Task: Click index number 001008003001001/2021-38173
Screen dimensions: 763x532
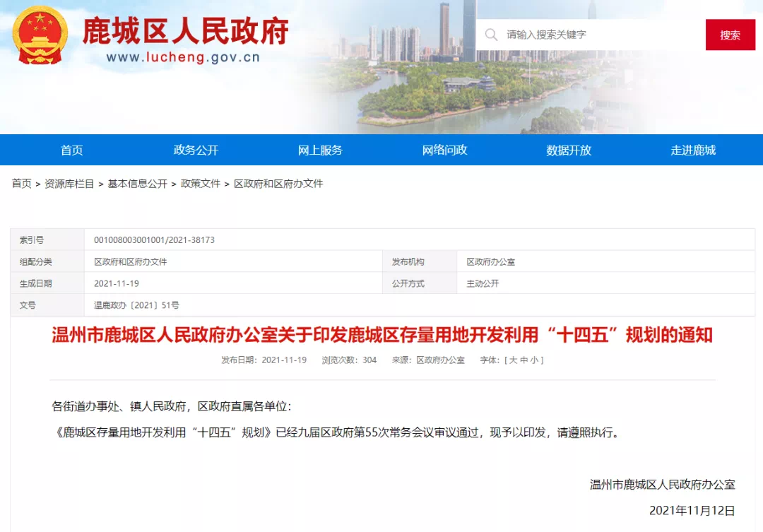Action: click(154, 240)
